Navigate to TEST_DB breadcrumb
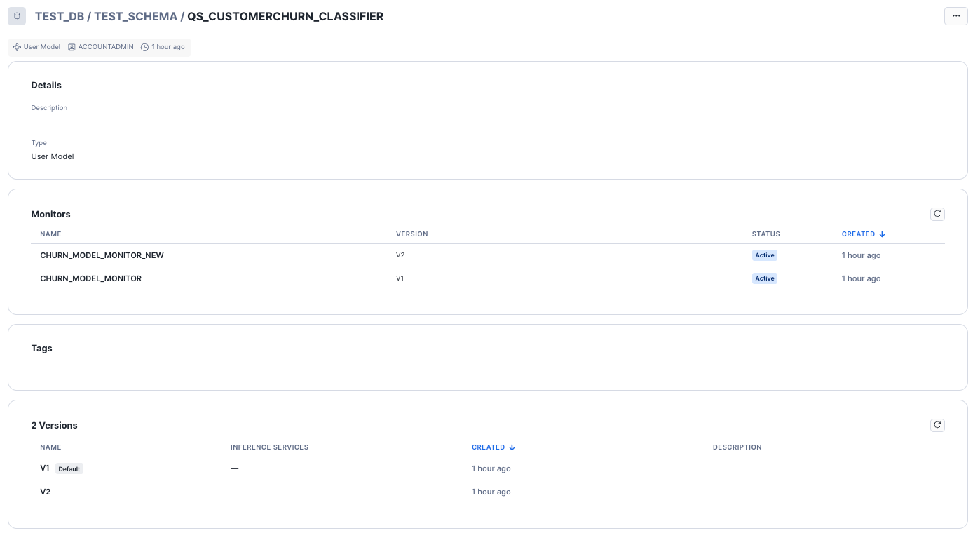Screen dimensions: 980x533 60,16
